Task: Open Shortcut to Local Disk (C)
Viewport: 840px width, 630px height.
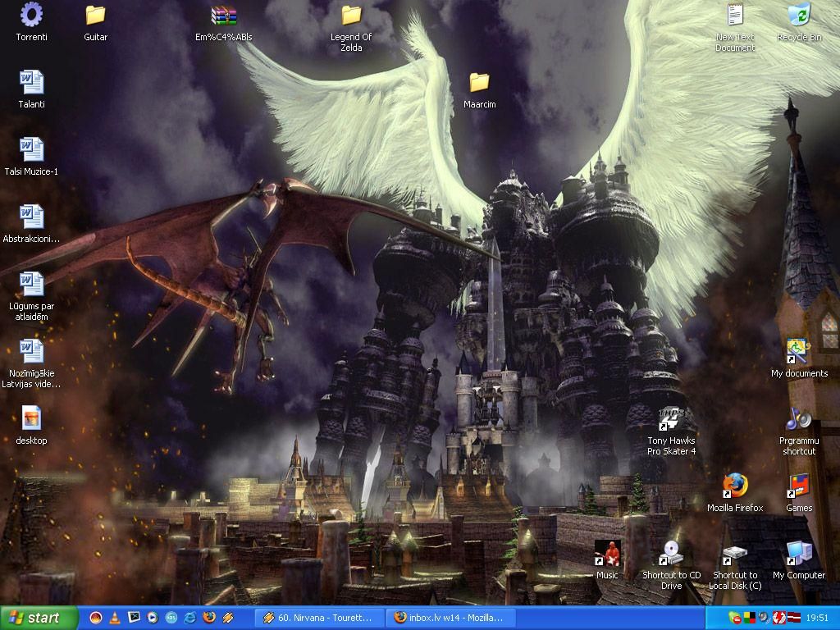Action: [735, 566]
